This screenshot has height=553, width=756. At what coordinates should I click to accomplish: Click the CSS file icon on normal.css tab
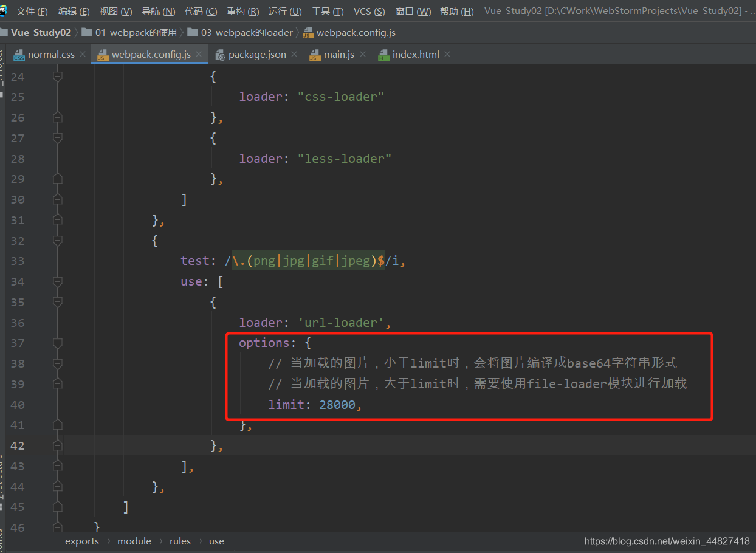click(19, 55)
